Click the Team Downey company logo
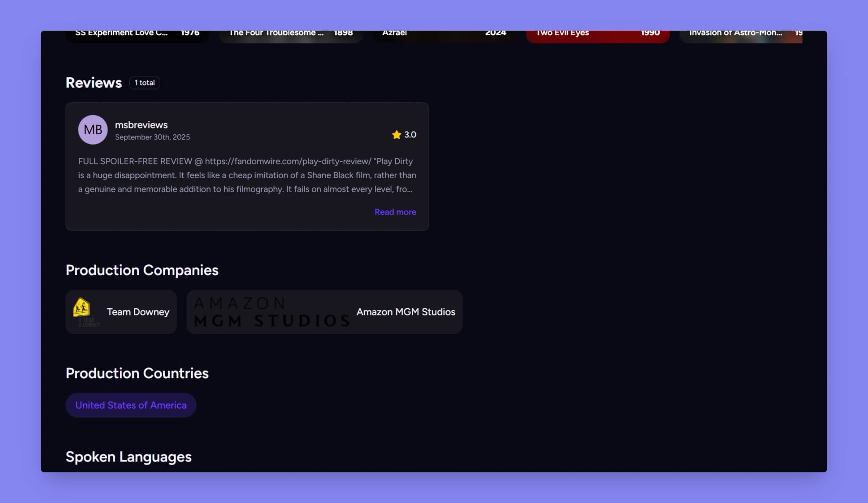 coord(81,311)
